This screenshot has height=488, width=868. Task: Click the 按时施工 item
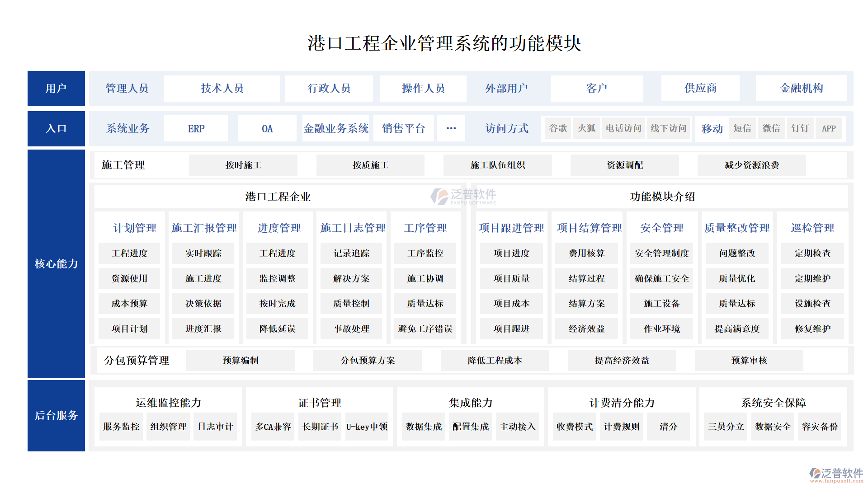click(x=243, y=165)
